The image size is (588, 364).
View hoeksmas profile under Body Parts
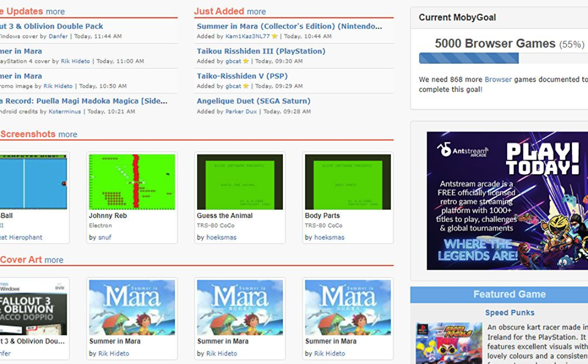pyautogui.click(x=329, y=237)
